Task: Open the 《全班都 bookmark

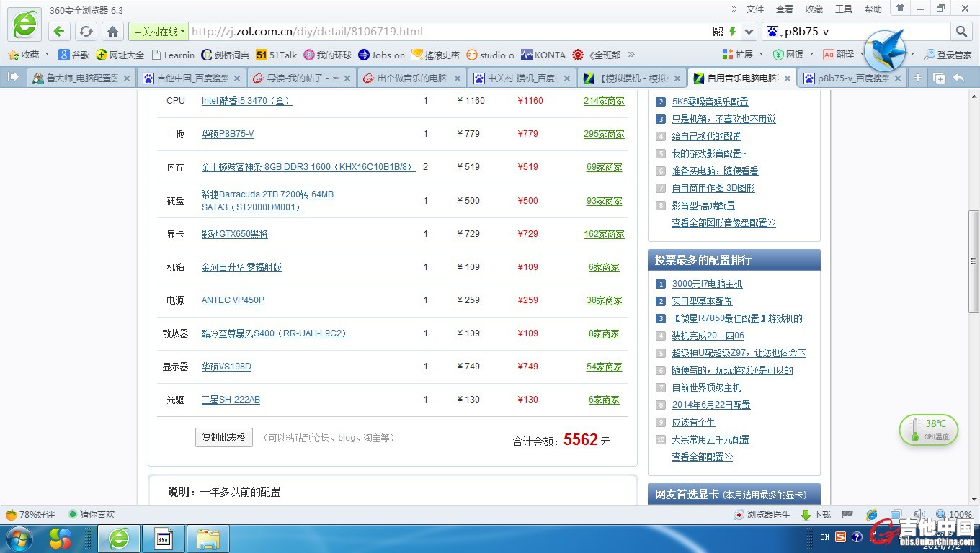Action: point(597,55)
